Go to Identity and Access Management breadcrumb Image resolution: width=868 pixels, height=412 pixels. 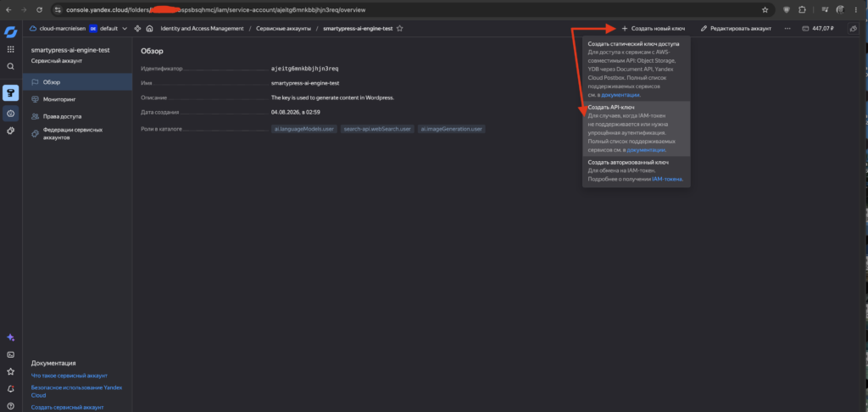pyautogui.click(x=202, y=28)
